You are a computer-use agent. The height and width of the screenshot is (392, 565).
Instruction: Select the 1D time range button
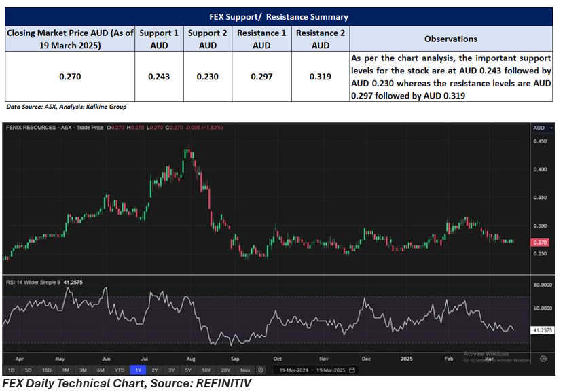coord(11,370)
